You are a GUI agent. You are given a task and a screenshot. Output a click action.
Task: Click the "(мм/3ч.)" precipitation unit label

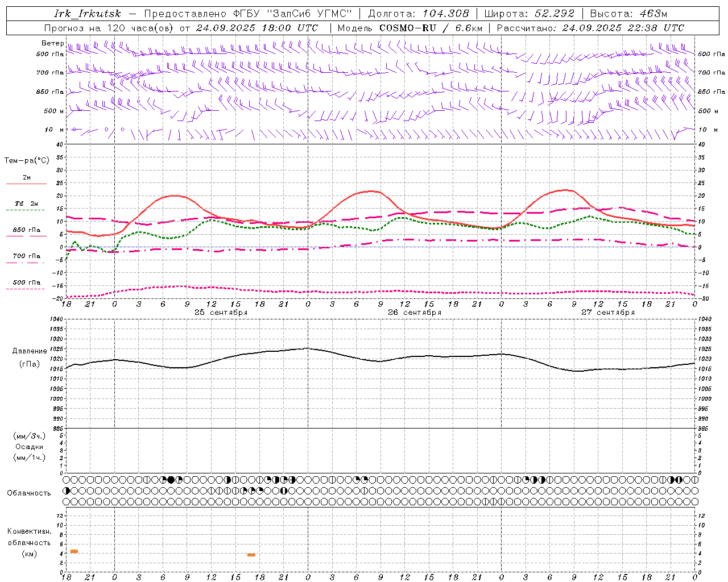pos(29,436)
